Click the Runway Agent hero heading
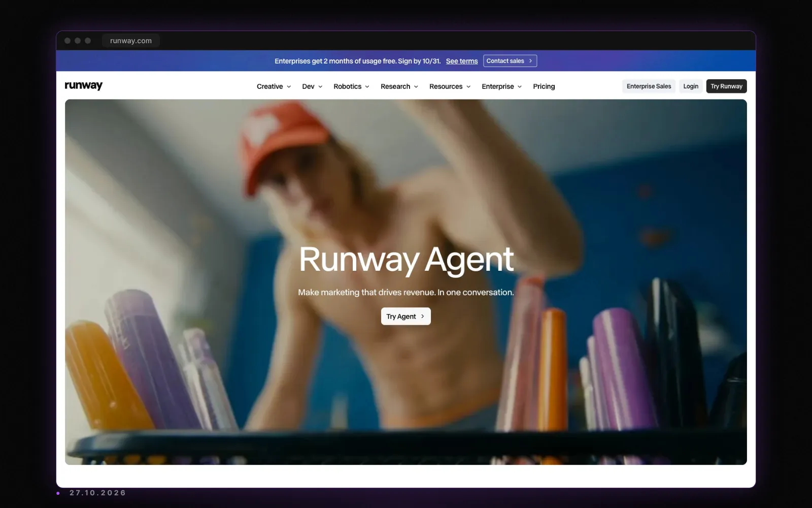This screenshot has height=508, width=812. [x=406, y=260]
